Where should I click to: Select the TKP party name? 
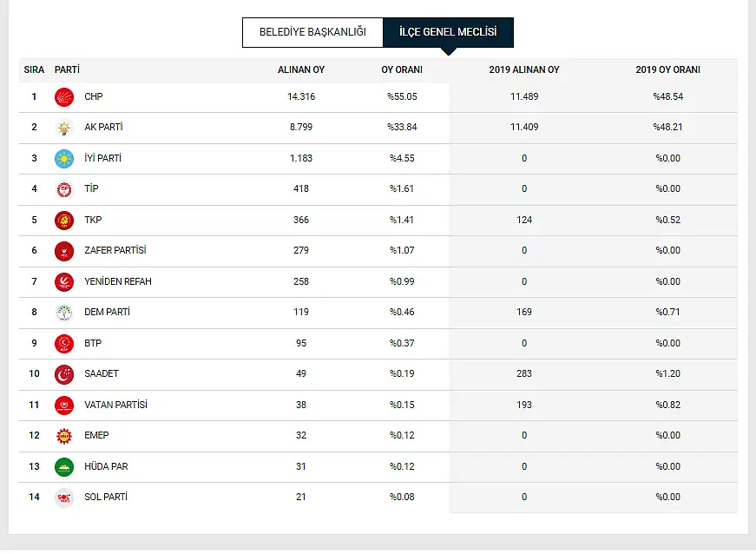tap(93, 220)
